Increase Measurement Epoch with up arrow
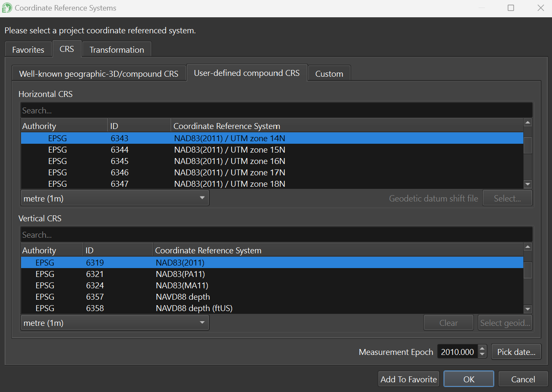 coord(482,349)
